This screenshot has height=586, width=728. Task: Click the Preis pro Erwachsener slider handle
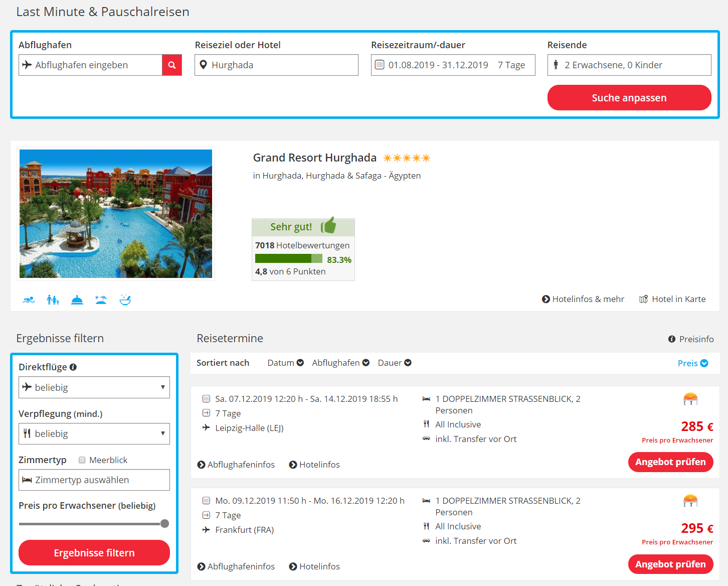(164, 524)
